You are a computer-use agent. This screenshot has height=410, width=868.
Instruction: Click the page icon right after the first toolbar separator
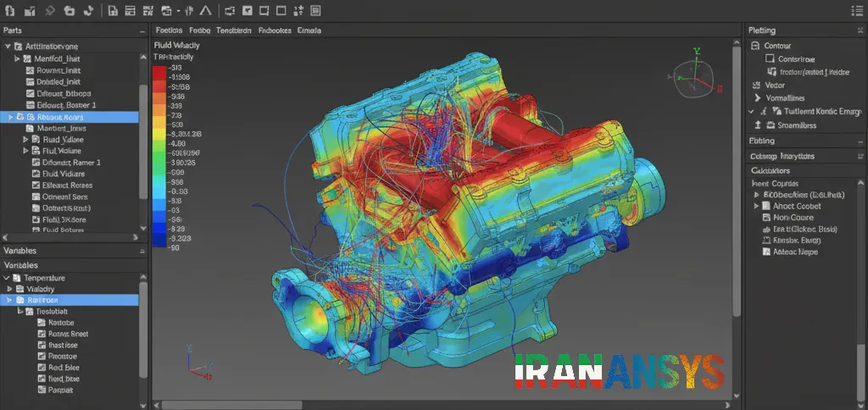pyautogui.click(x=113, y=10)
